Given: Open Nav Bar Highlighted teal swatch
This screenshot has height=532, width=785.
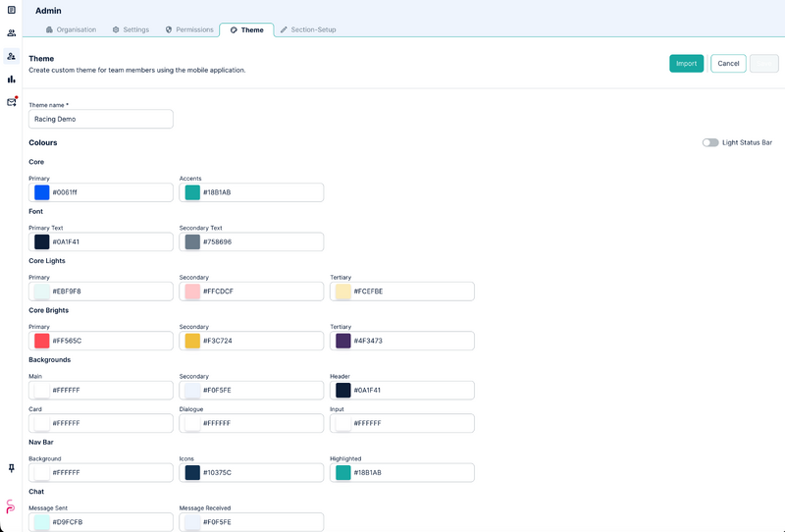Looking at the screenshot, I should click(x=343, y=473).
